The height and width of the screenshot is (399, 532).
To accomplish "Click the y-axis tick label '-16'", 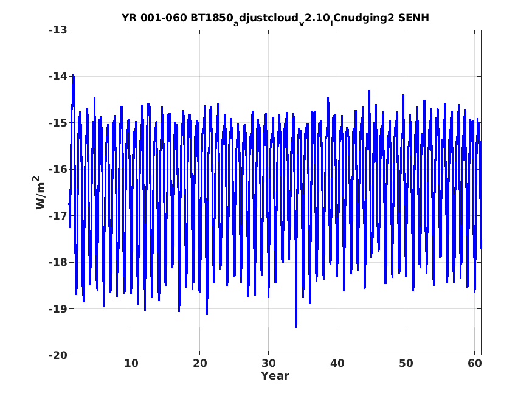I will [58, 169].
